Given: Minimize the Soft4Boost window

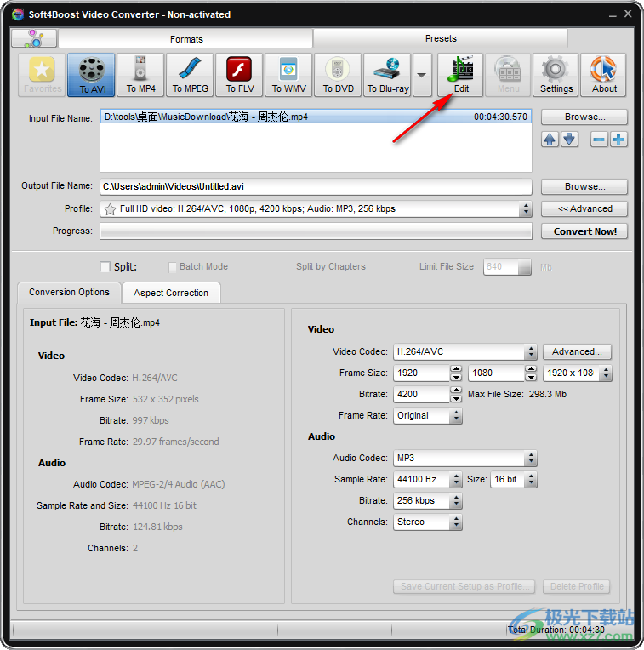Looking at the screenshot, I should [613, 15].
